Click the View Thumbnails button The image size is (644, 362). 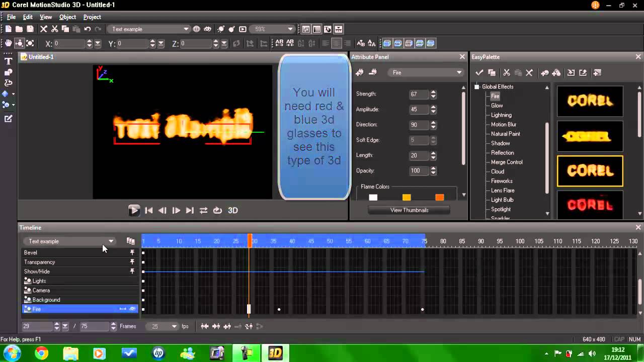click(x=409, y=210)
